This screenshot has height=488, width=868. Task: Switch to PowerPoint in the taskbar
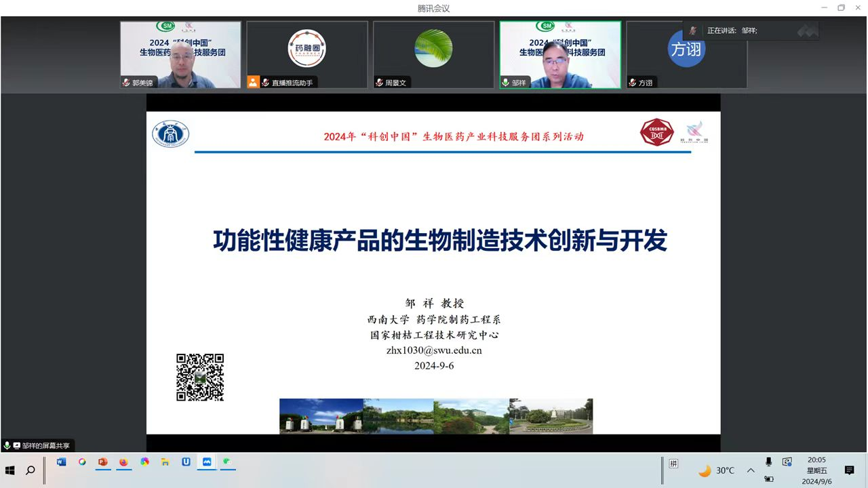click(103, 462)
